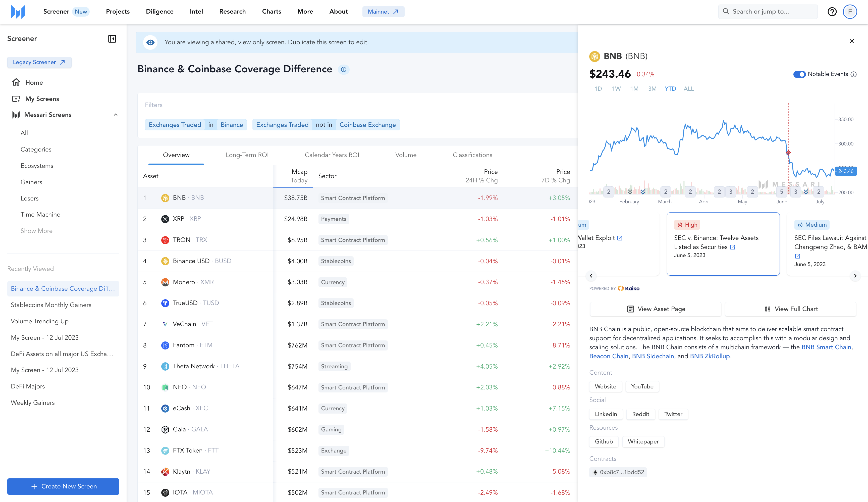This screenshot has width=868, height=502.
Task: Switch to the Long-Term ROI tab
Action: coord(247,155)
